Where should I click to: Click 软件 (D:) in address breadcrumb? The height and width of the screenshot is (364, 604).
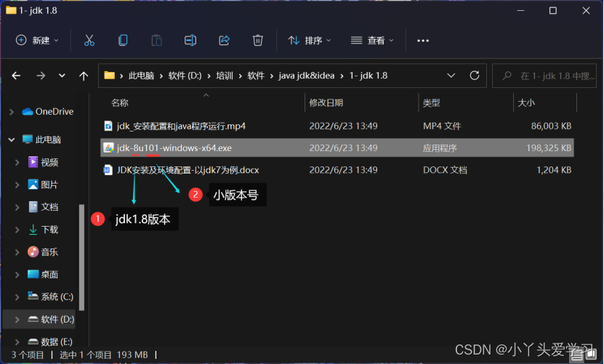(x=185, y=76)
